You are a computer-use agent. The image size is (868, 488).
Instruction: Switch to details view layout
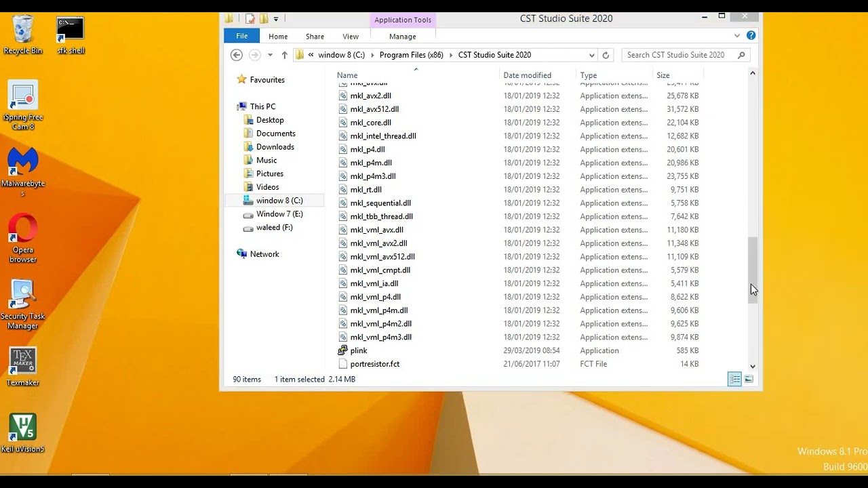734,380
